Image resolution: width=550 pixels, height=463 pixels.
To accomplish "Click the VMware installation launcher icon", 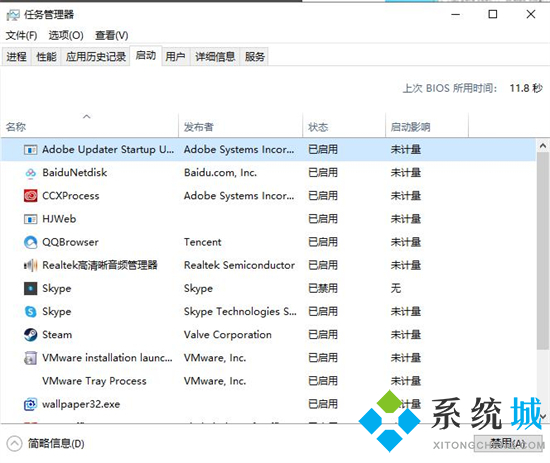I will [x=31, y=358].
